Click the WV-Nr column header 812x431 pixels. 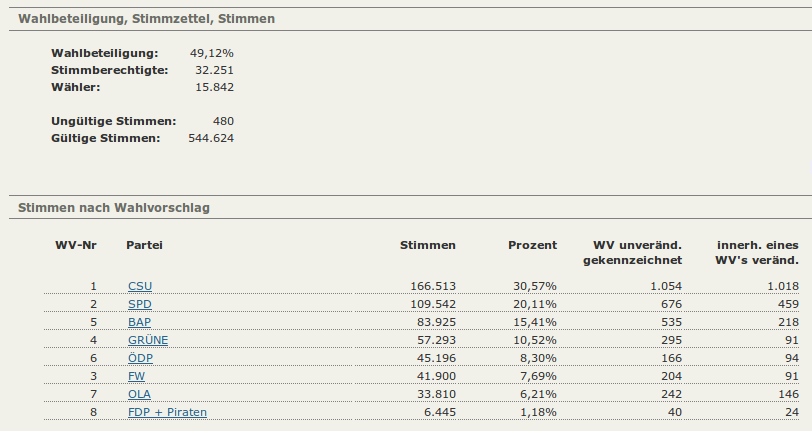(x=75, y=245)
